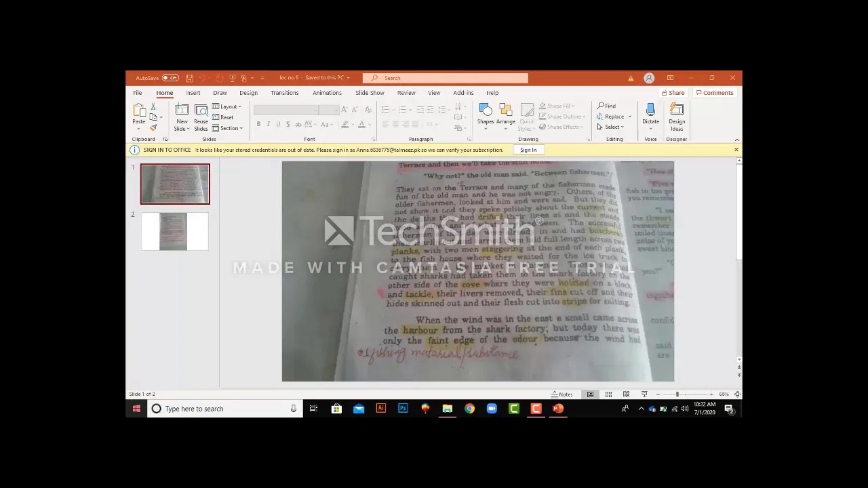Open Design Ideas pane
The image size is (868, 488).
(677, 117)
